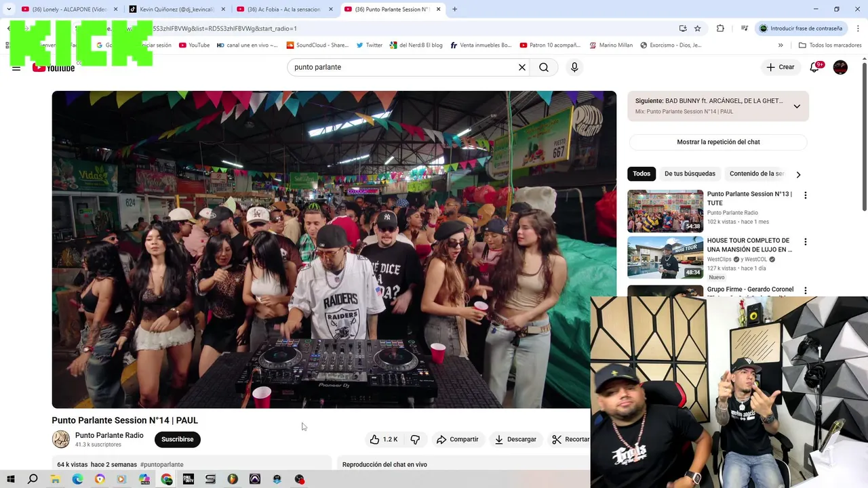The width and height of the screenshot is (868, 488).
Task: Switch to Lonely - ALCAPONE tab
Action: [68, 9]
